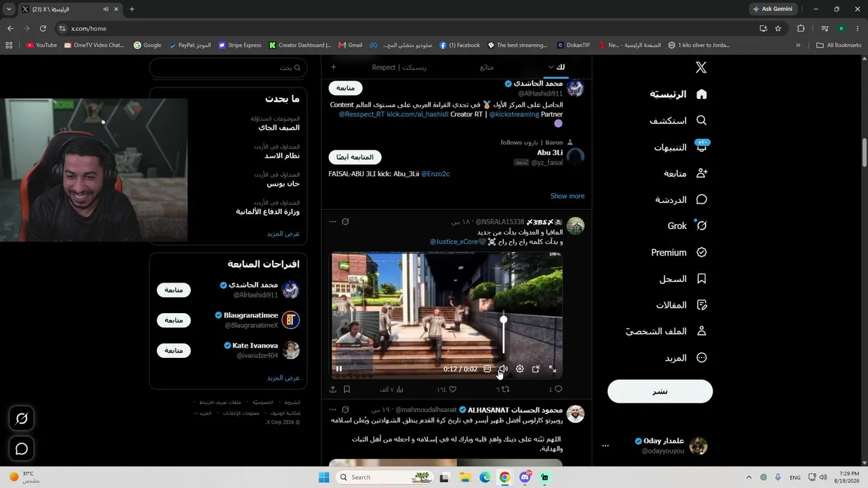Open video settings gear
This screenshot has width=868, height=488.
pyautogui.click(x=519, y=369)
